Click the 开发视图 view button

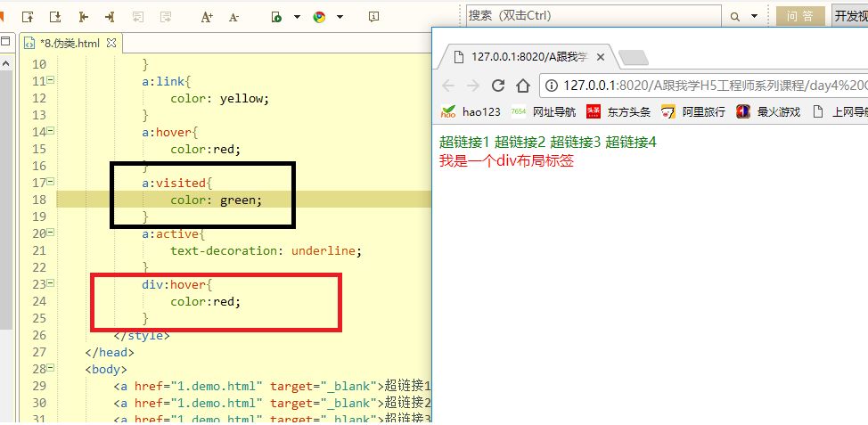pos(850,16)
